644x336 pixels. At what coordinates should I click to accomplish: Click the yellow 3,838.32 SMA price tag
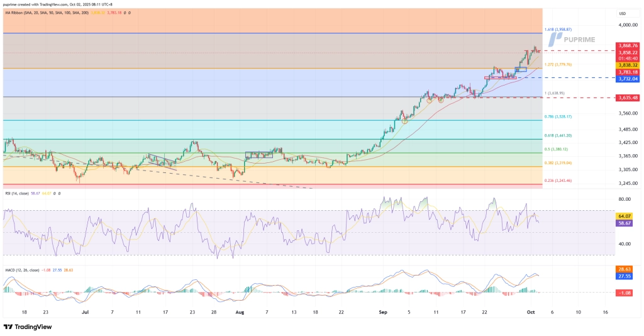click(x=629, y=65)
